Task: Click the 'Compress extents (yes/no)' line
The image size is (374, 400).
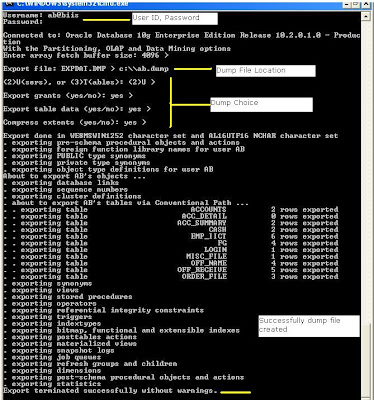Action: point(75,123)
